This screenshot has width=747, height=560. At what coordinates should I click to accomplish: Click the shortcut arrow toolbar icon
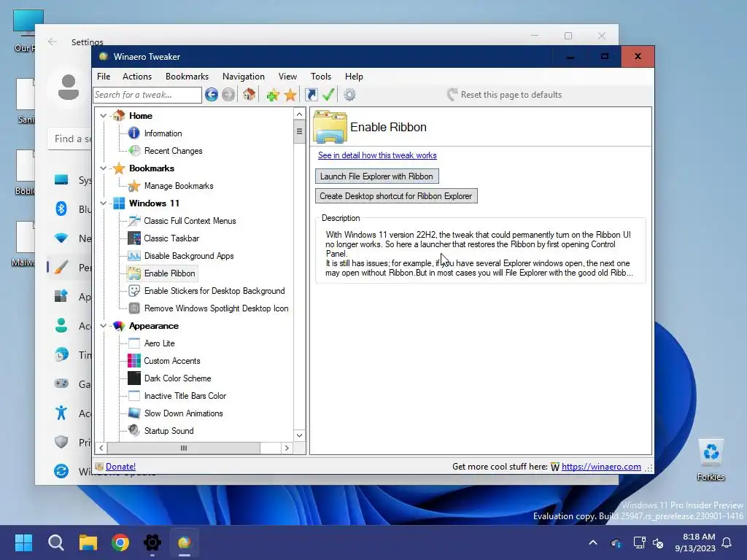tap(311, 95)
